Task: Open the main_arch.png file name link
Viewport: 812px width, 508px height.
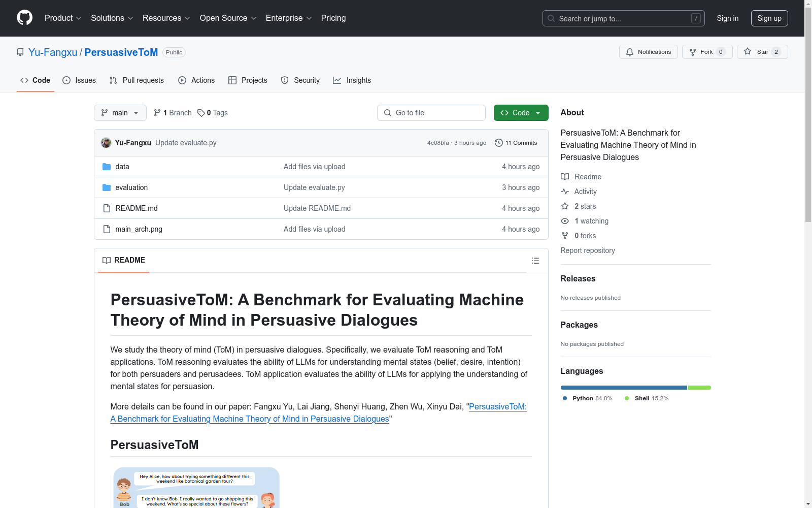Action: [139, 229]
